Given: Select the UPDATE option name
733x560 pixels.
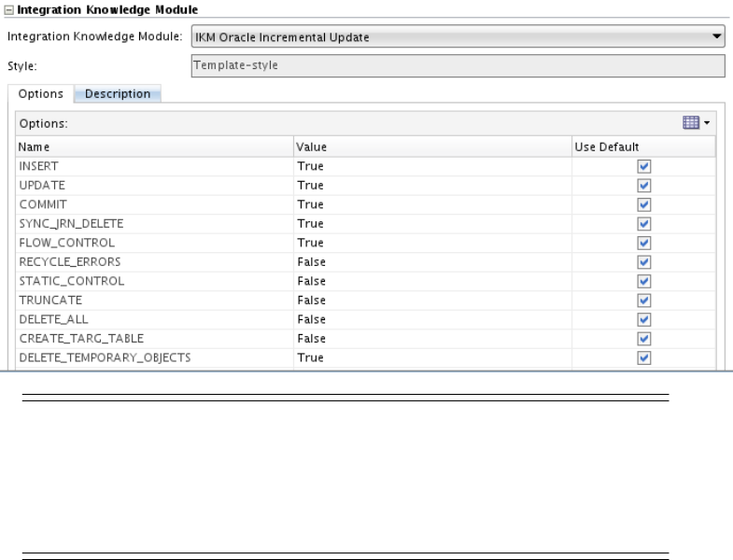Looking at the screenshot, I should (42, 186).
